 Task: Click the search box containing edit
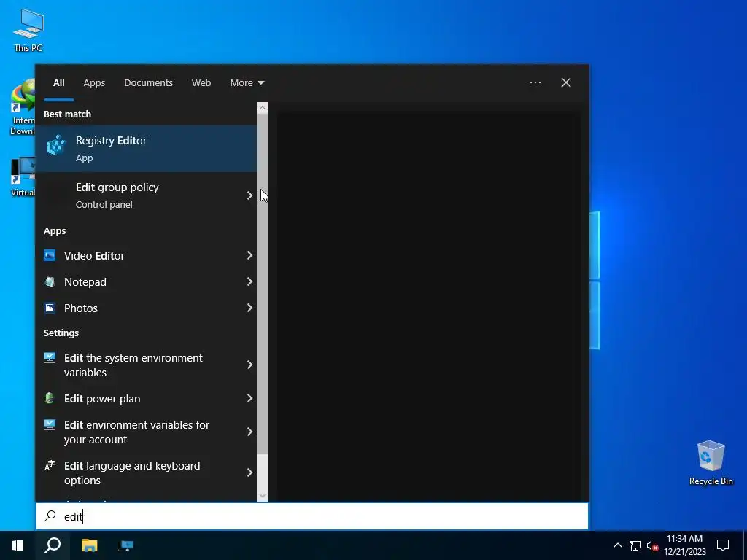[312, 516]
